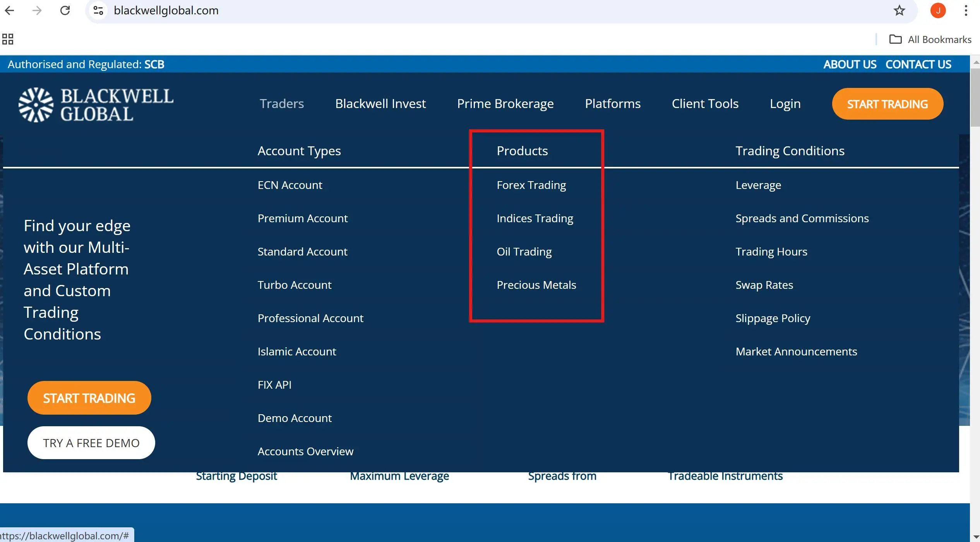
Task: Select the Trading Conditions heading
Action: click(x=790, y=151)
